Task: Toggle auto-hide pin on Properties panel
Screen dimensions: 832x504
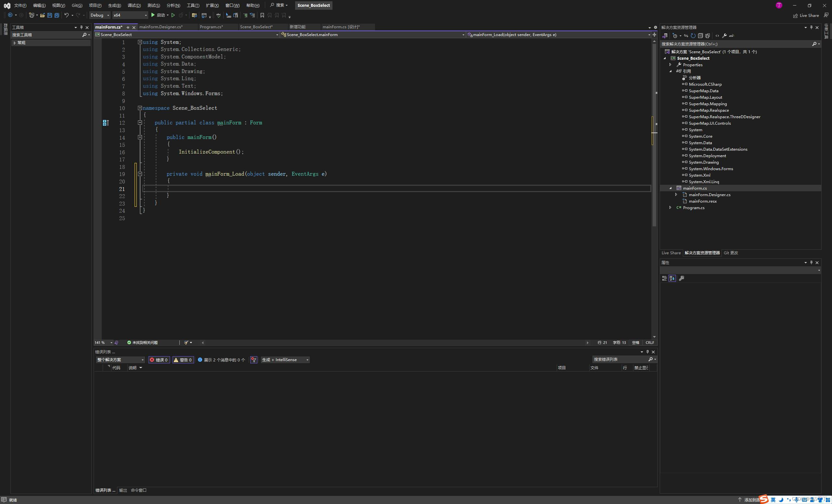Action: tap(811, 262)
